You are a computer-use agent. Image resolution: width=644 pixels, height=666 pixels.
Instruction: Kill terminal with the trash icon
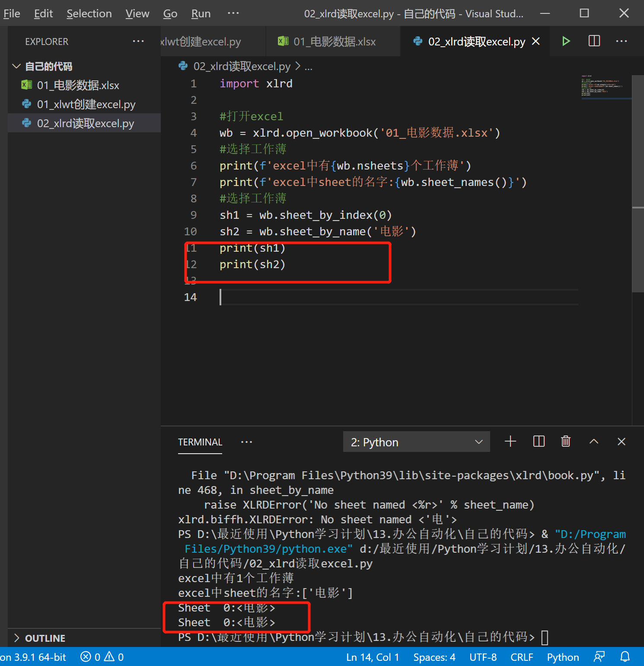[x=566, y=441]
